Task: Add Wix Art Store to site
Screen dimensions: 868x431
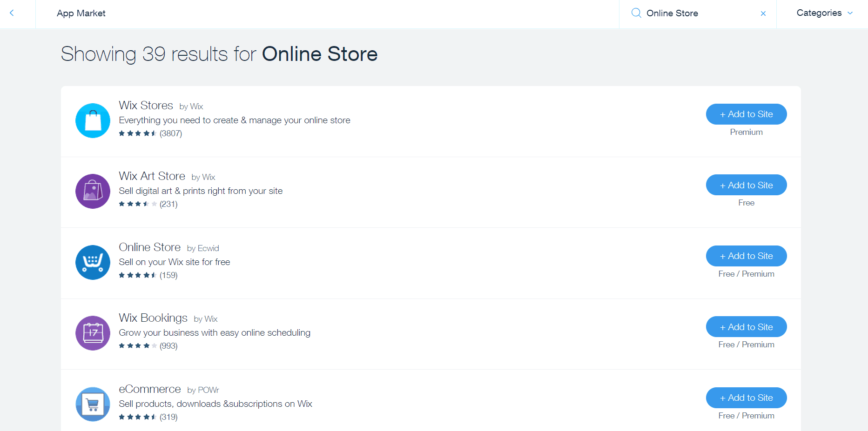Action: (746, 185)
